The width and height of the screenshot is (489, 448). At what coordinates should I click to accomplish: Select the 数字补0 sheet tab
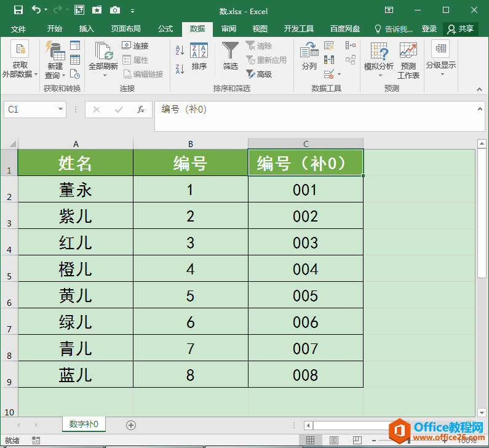tap(84, 424)
